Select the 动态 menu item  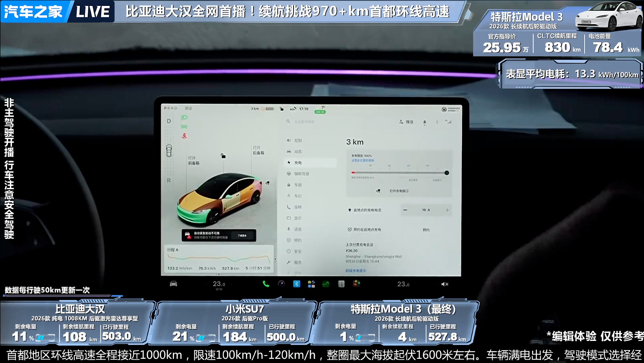coord(294,152)
